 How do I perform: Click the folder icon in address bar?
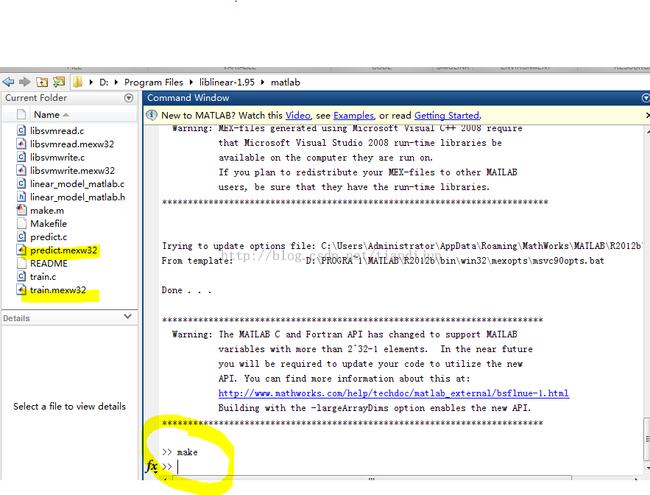78,82
